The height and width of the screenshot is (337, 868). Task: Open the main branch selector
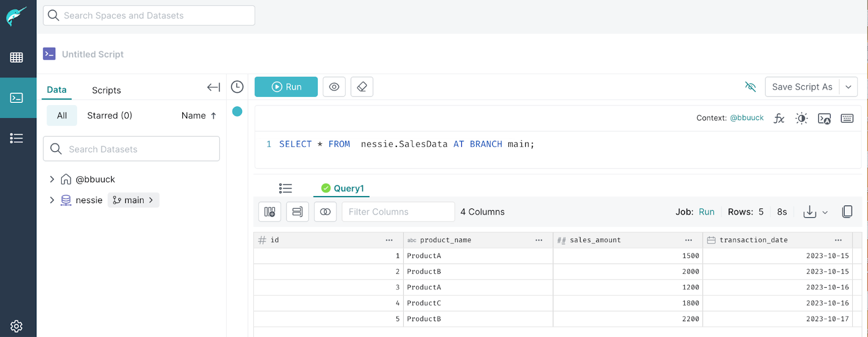tap(133, 200)
